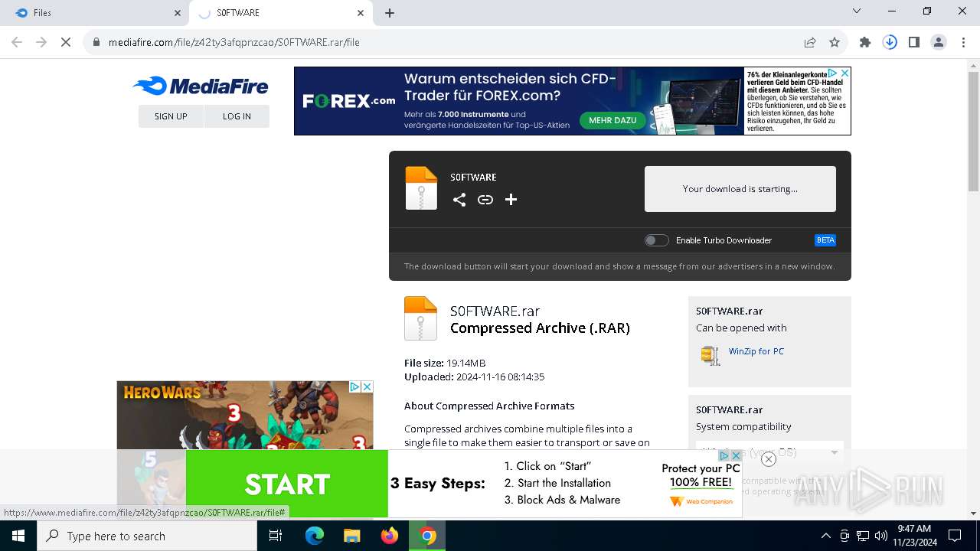The height and width of the screenshot is (551, 980).
Task: Close the FOREX banner ad
Action: [x=844, y=73]
